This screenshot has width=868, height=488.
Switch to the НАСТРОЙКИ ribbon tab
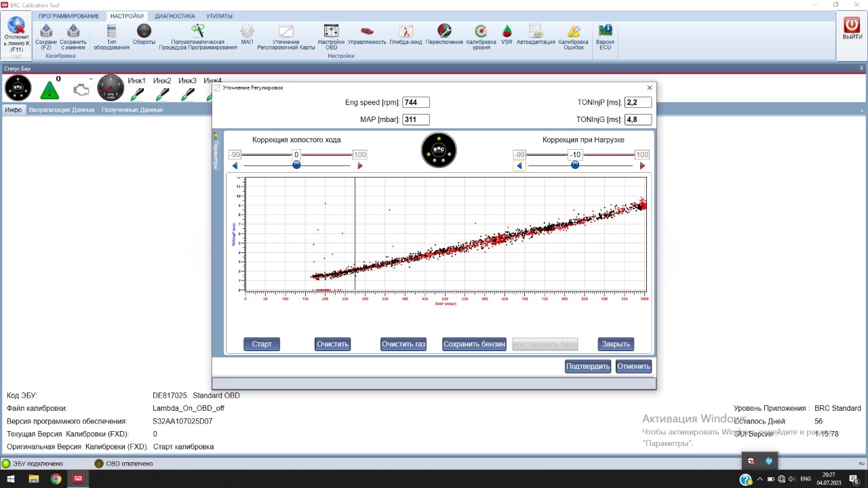click(127, 16)
